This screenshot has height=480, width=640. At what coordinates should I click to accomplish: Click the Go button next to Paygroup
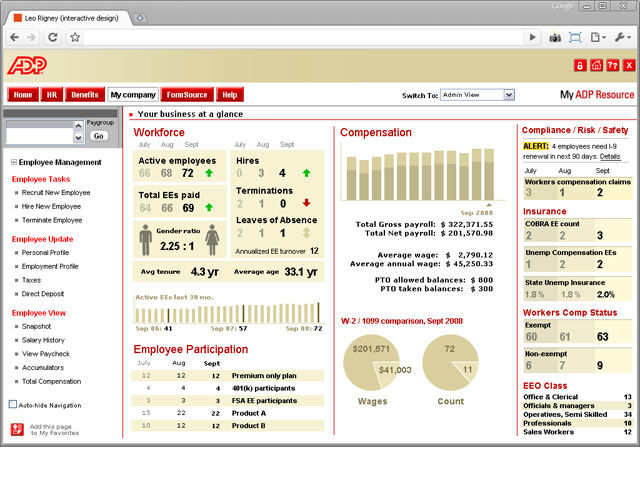(x=98, y=136)
